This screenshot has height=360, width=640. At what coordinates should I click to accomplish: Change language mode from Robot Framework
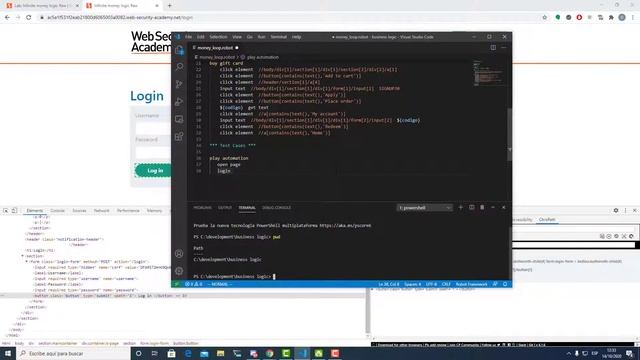(x=471, y=284)
